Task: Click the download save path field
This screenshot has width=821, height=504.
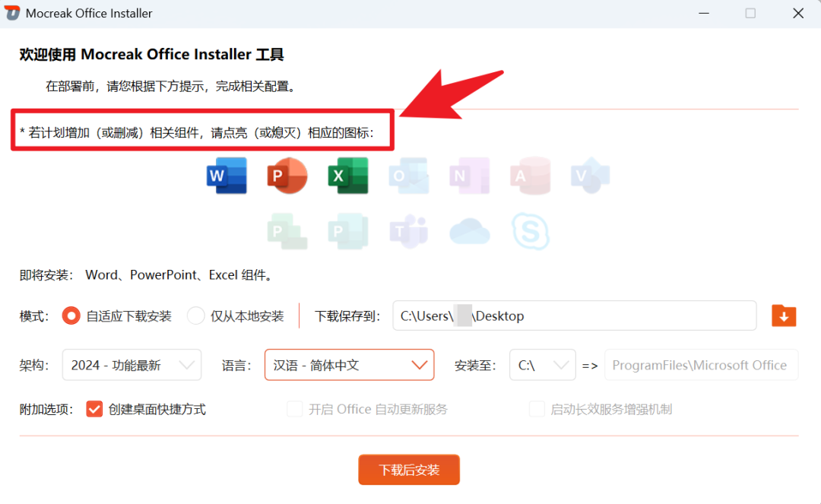Action: [x=574, y=315]
